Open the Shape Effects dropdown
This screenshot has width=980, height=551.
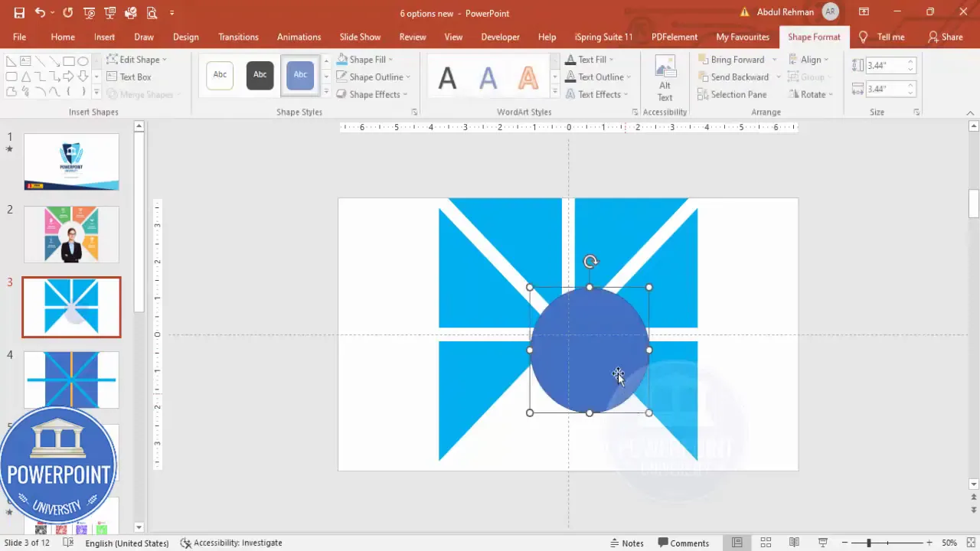point(371,94)
